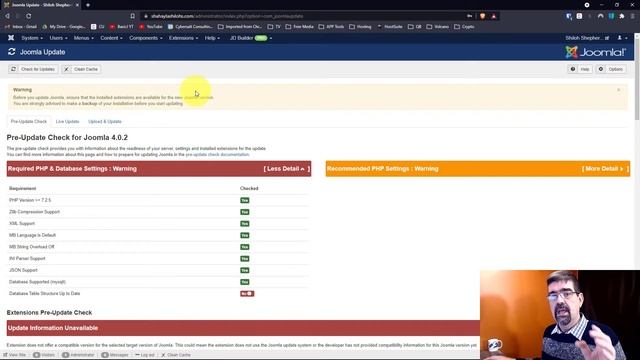Image resolution: width=640 pixels, height=360 pixels.
Task: Click the browser back button
Action: (x=7, y=16)
